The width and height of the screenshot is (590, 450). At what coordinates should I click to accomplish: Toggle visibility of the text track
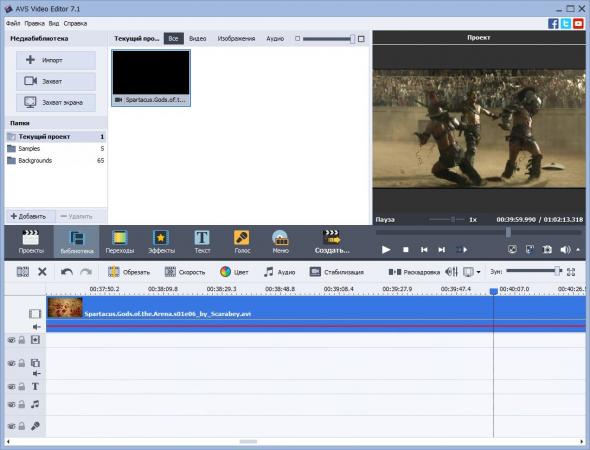pyautogui.click(x=11, y=386)
